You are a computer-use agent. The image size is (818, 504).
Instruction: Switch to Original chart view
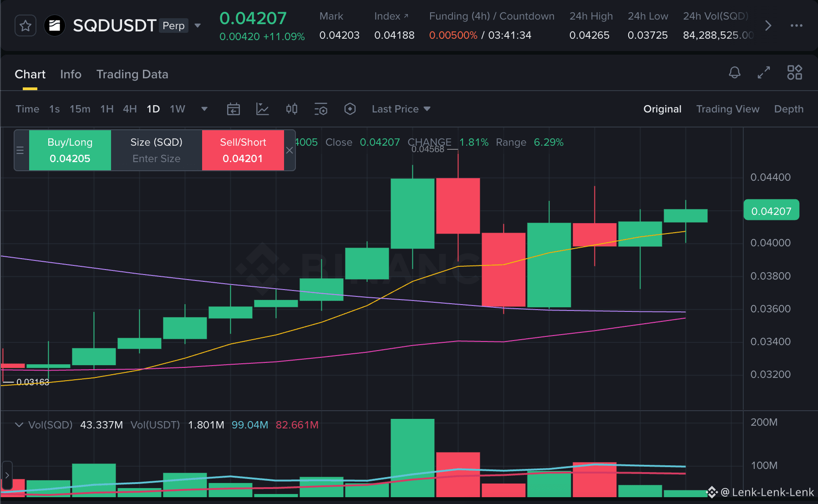click(662, 109)
